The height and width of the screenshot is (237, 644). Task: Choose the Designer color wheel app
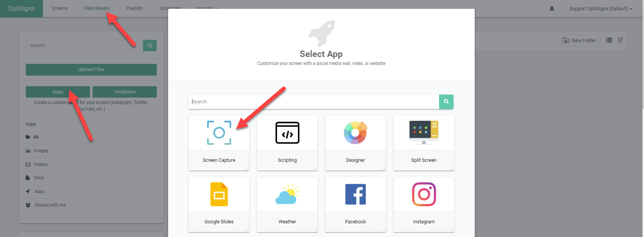[x=356, y=143]
